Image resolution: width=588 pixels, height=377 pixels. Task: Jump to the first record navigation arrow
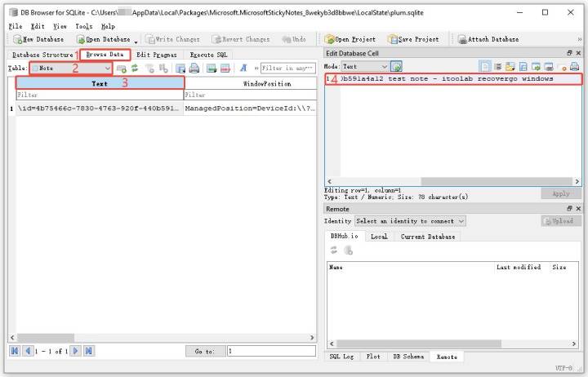tap(15, 351)
